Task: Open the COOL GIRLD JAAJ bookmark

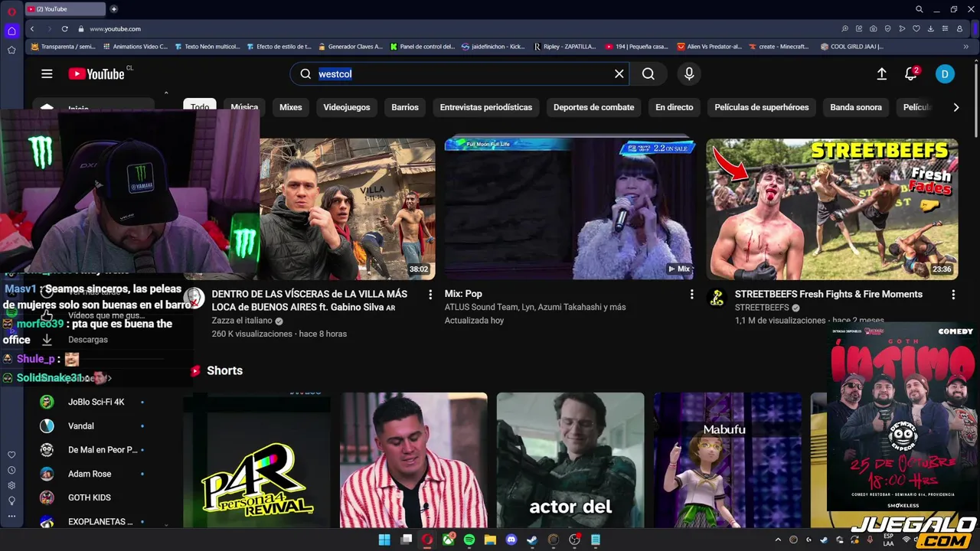Action: [851, 47]
